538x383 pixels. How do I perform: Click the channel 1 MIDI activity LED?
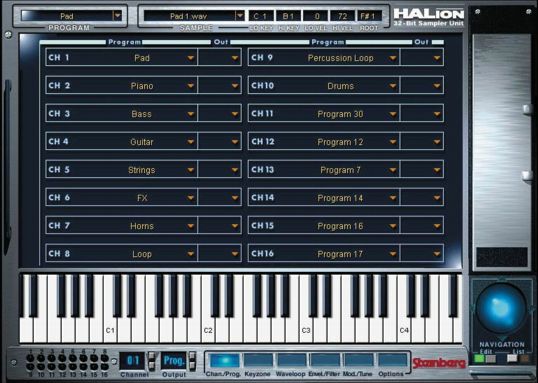click(x=30, y=358)
